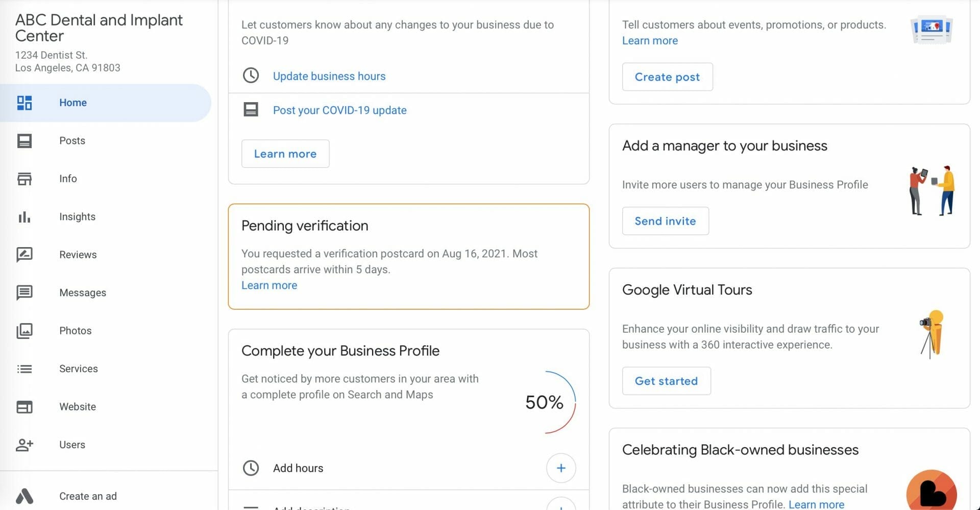The image size is (980, 510).
Task: Click the Home dashboard icon in sidebar
Action: point(24,103)
